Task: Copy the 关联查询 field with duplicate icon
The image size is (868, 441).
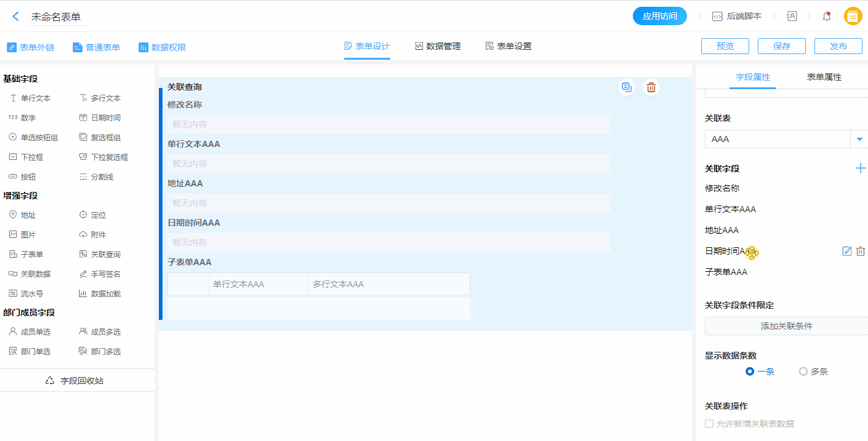Action: 626,87
